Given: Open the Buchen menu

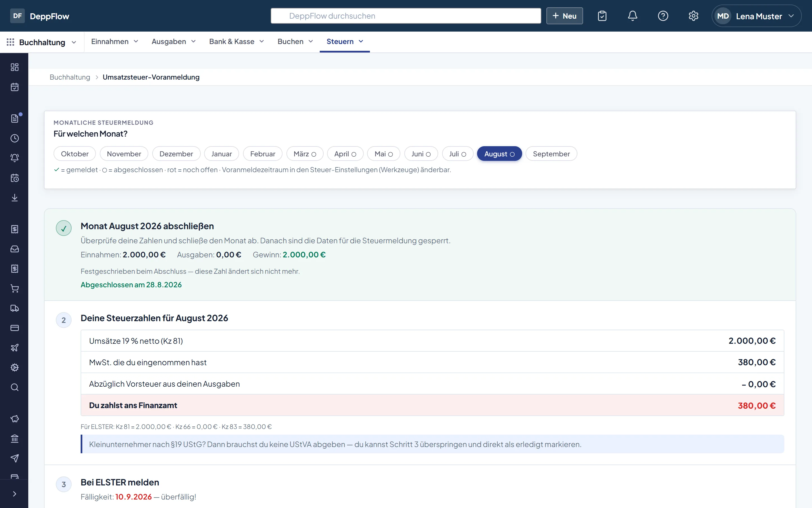Looking at the screenshot, I should pyautogui.click(x=295, y=41).
